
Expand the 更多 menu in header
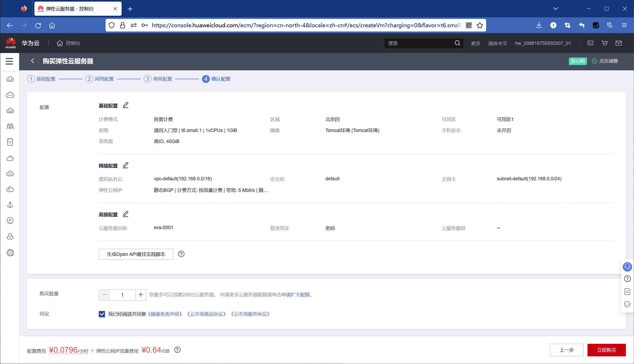(x=475, y=43)
